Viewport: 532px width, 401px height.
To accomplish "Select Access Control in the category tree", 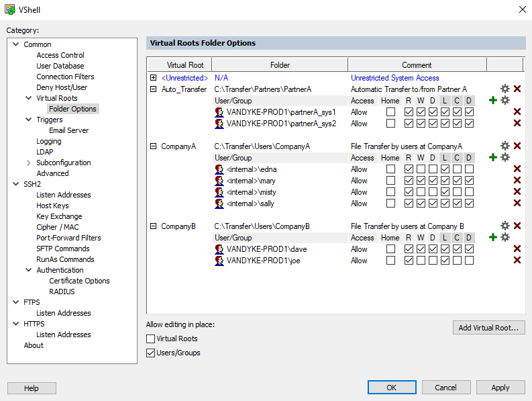I will point(60,55).
